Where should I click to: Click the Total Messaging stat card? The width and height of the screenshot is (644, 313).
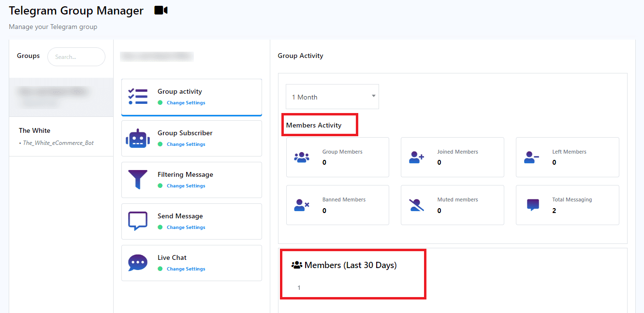[x=567, y=205]
